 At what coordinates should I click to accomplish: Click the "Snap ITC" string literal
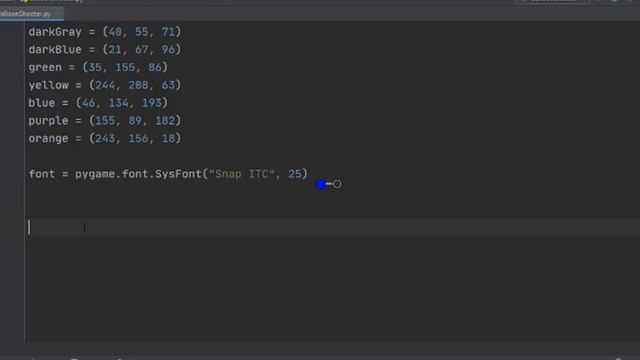click(x=242, y=174)
